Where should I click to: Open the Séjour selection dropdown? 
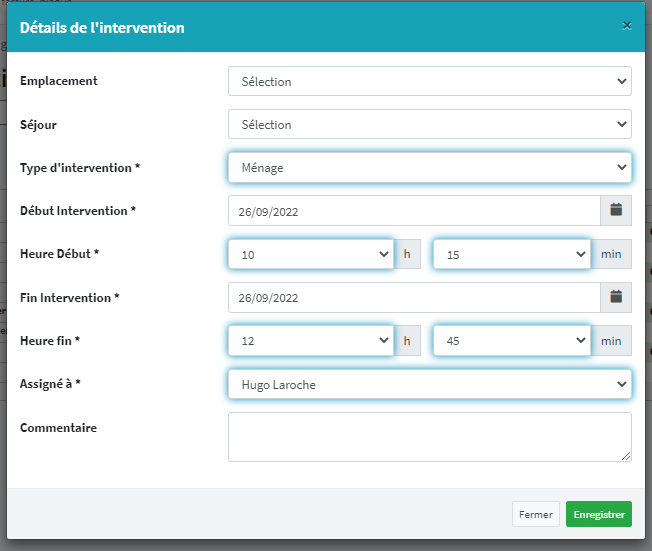(429, 125)
